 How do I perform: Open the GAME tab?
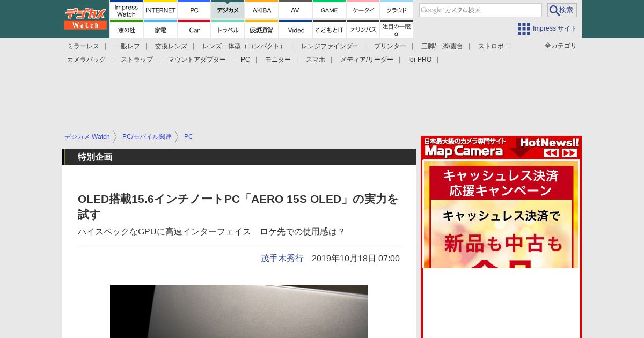(x=329, y=10)
